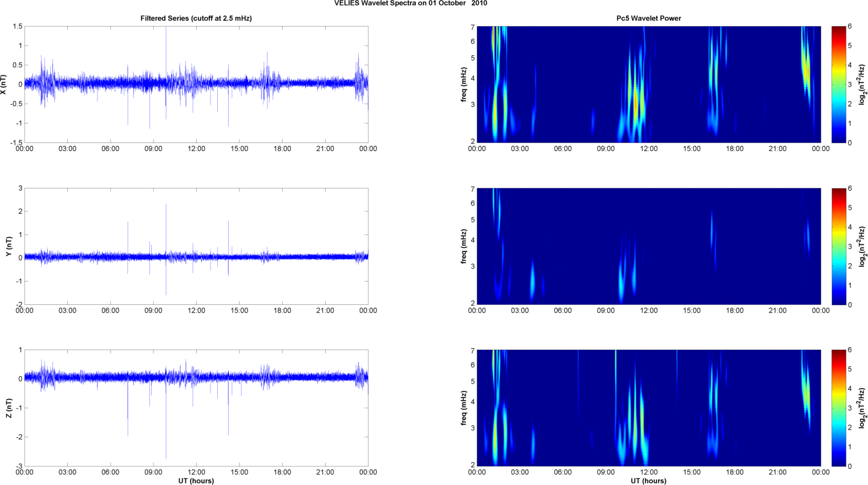Click the '03:00' tick under the X (nT) plot
Image resolution: width=868 pixels, height=485 pixels.
point(67,149)
